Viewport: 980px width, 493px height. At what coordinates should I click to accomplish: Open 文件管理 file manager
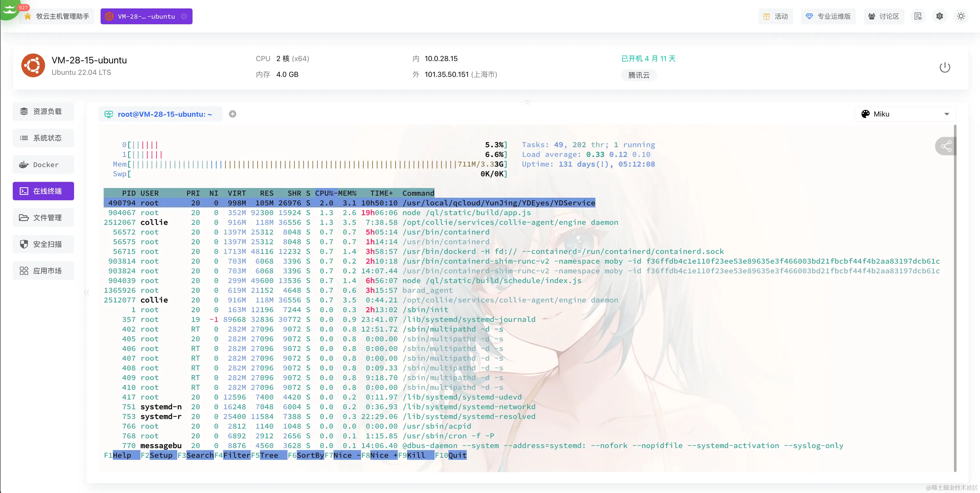(43, 217)
